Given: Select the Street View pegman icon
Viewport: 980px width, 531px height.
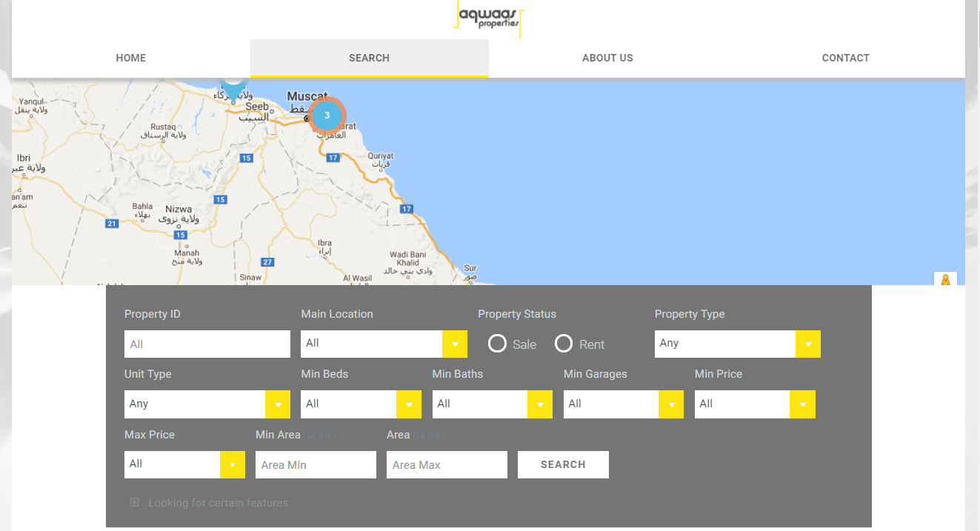Looking at the screenshot, I should coord(945,280).
